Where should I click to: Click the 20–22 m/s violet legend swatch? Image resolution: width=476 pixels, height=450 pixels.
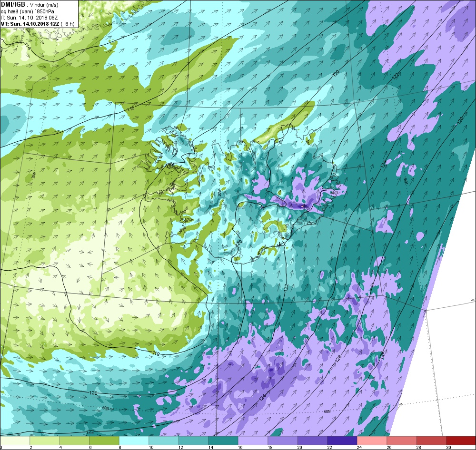click(x=312, y=440)
